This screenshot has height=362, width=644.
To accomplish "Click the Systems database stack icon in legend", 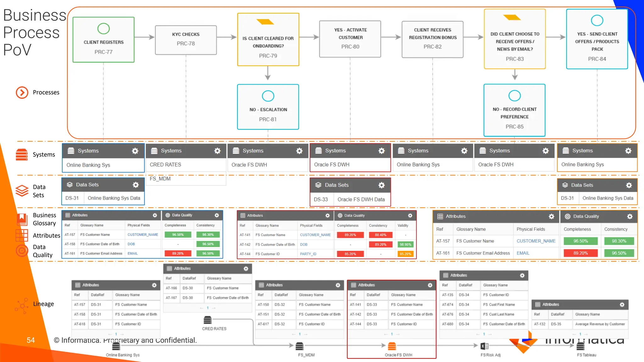I will click(22, 155).
